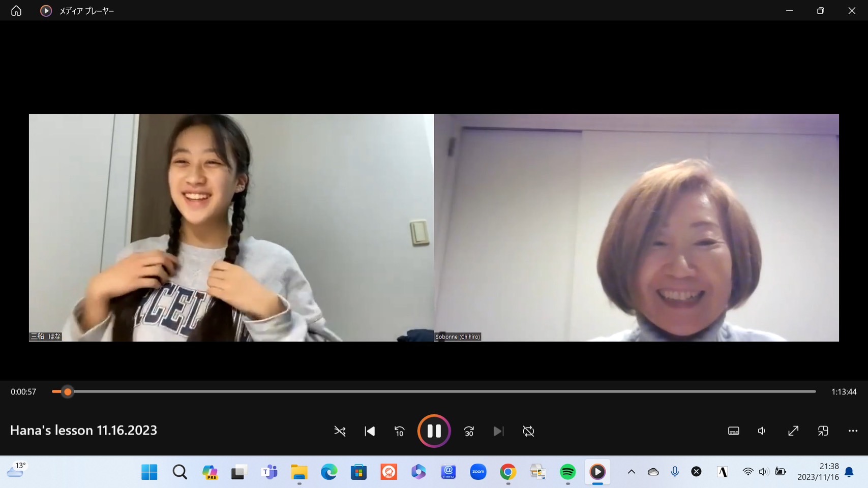Open the Windows Start menu
The image size is (868, 488).
(x=149, y=472)
